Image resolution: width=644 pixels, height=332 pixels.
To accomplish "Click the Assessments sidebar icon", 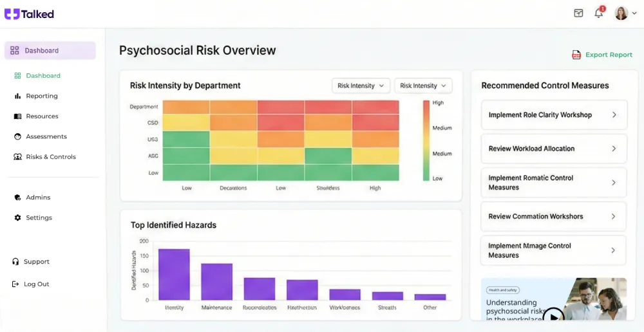I will pyautogui.click(x=17, y=136).
